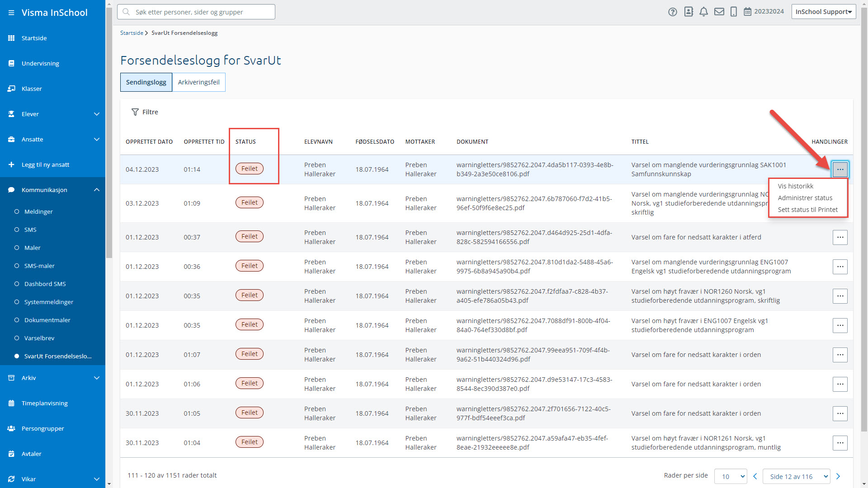The image size is (868, 488).
Task: Select Administrer status from context menu
Action: 805,198
